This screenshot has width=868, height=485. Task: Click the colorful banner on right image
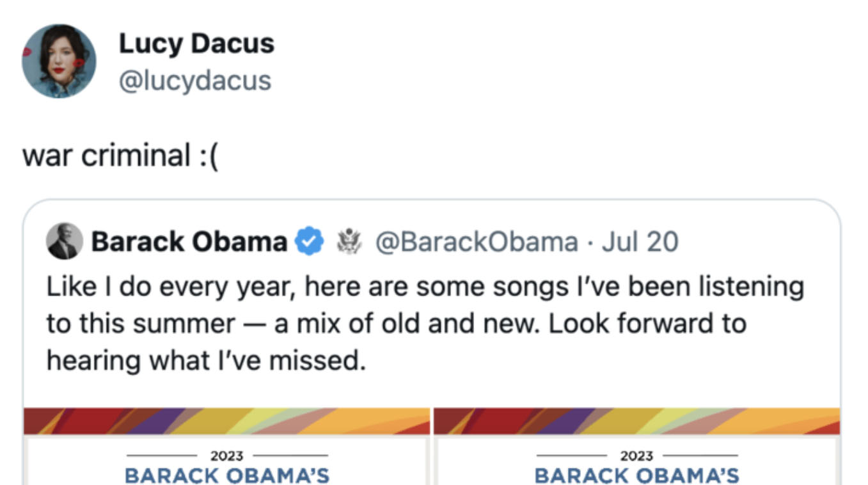pyautogui.click(x=636, y=421)
